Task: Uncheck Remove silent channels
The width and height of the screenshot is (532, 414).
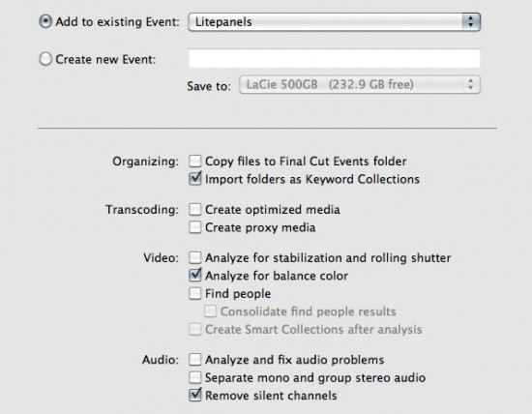Action: (195, 395)
